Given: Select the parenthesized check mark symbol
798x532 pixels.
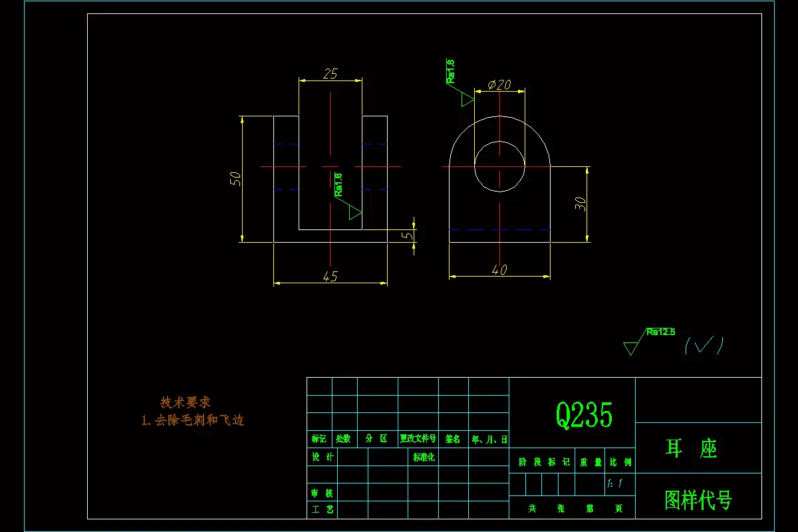Looking at the screenshot, I should (704, 344).
